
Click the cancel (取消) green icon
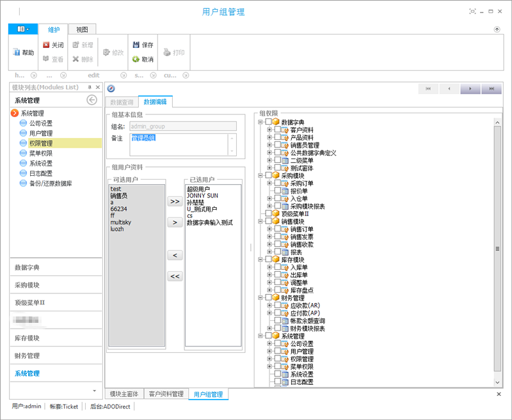coord(136,59)
